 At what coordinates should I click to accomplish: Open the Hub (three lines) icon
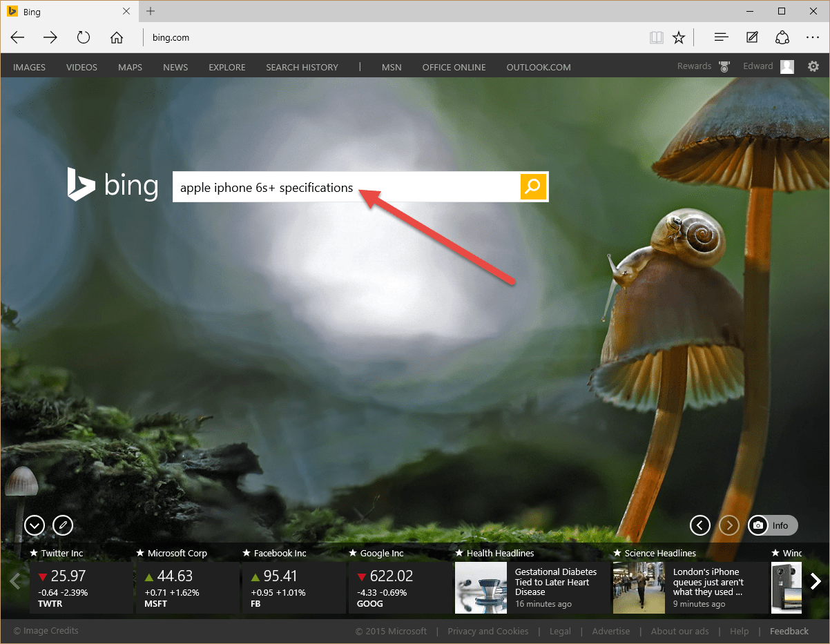pos(722,37)
